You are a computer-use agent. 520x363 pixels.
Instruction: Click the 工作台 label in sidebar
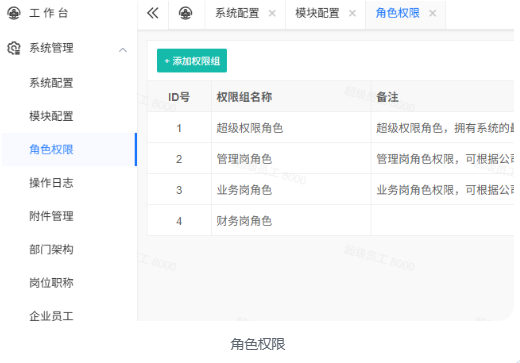click(49, 13)
